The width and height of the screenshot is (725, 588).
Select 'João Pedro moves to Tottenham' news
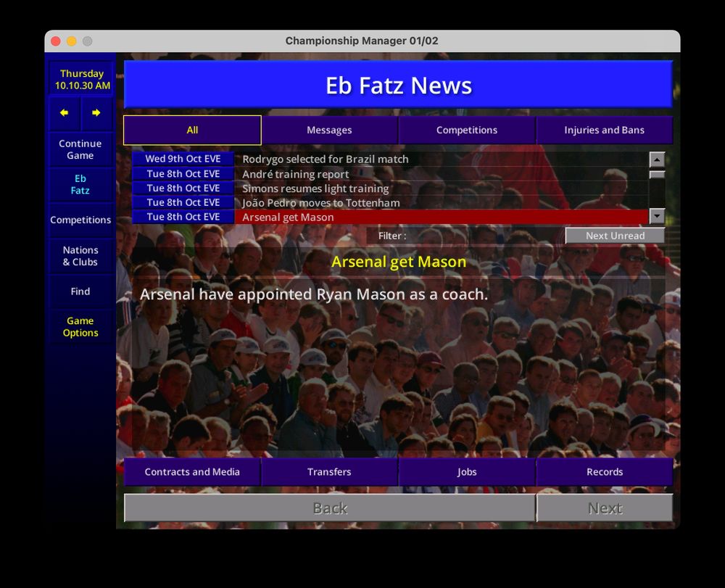point(441,202)
